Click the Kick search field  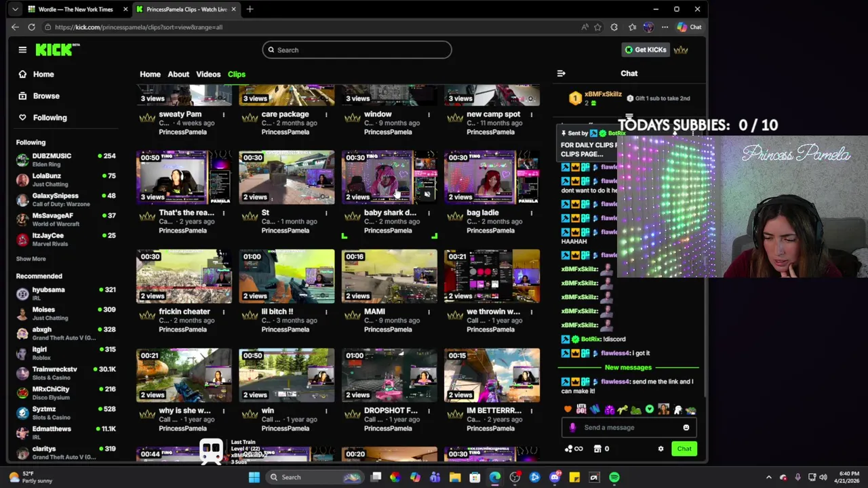pos(357,49)
